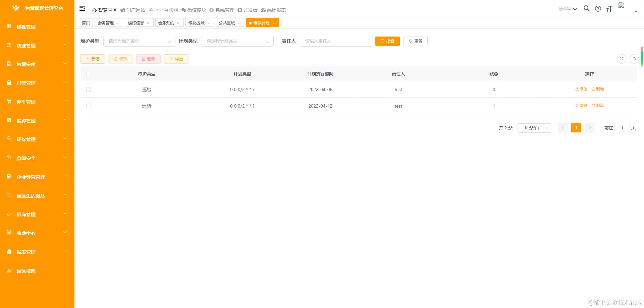Click the orange 搜索 button
Screen dimensions: 644x308
[387, 41]
